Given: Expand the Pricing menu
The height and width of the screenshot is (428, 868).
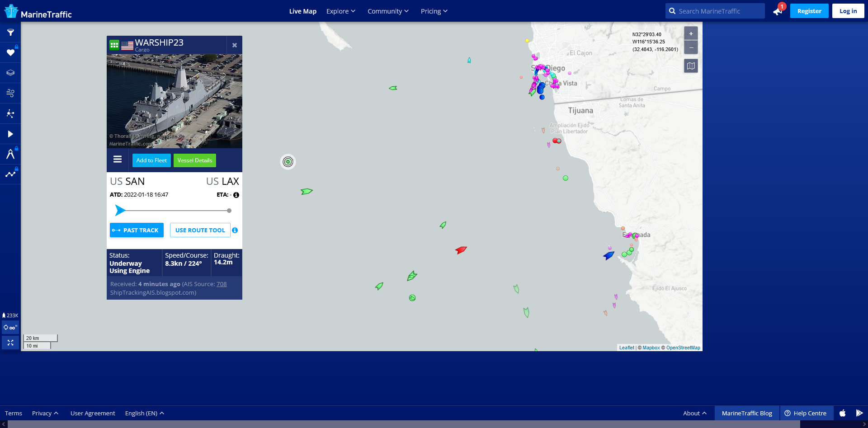Looking at the screenshot, I should 434,11.
